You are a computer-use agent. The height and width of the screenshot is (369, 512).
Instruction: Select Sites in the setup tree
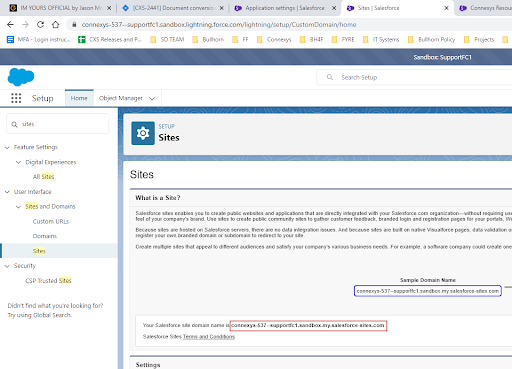point(39,251)
